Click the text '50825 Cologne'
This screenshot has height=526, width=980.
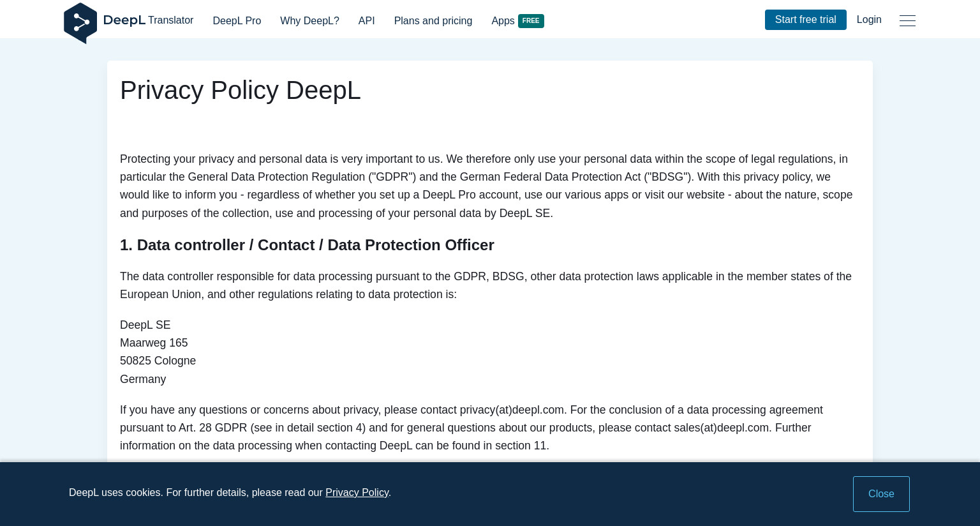[x=158, y=361]
